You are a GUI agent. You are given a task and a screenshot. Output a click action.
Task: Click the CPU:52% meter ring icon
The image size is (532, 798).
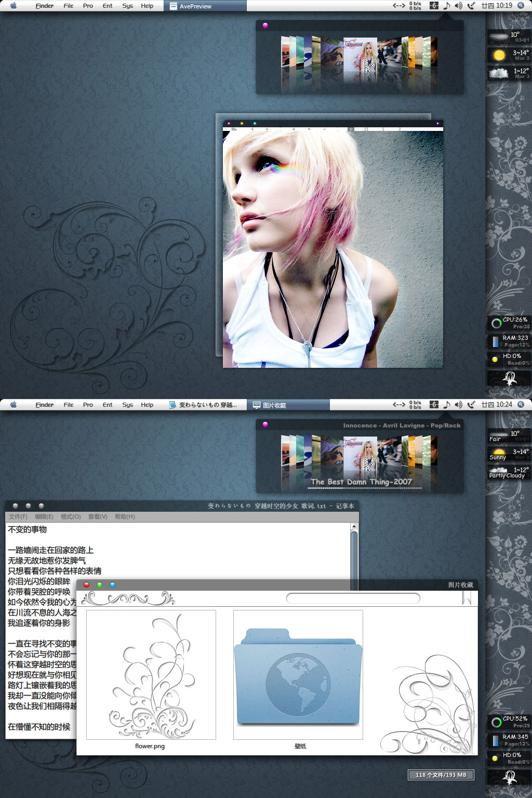tap(496, 722)
